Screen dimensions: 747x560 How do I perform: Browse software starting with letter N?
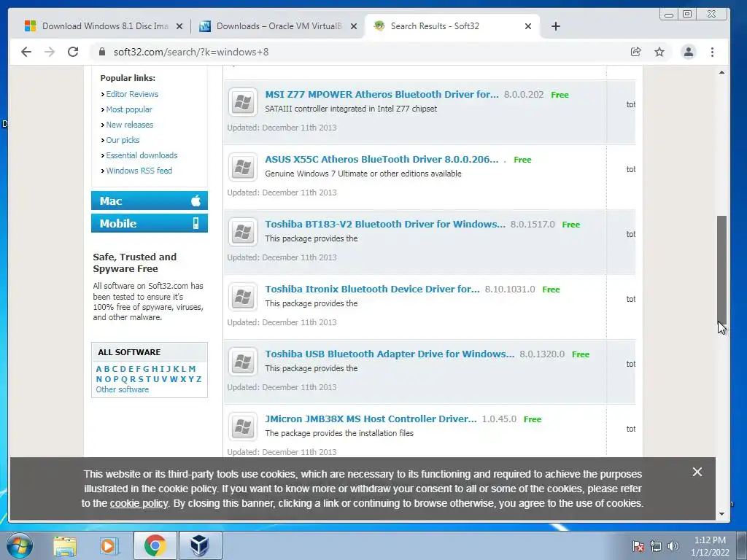[x=98, y=379]
